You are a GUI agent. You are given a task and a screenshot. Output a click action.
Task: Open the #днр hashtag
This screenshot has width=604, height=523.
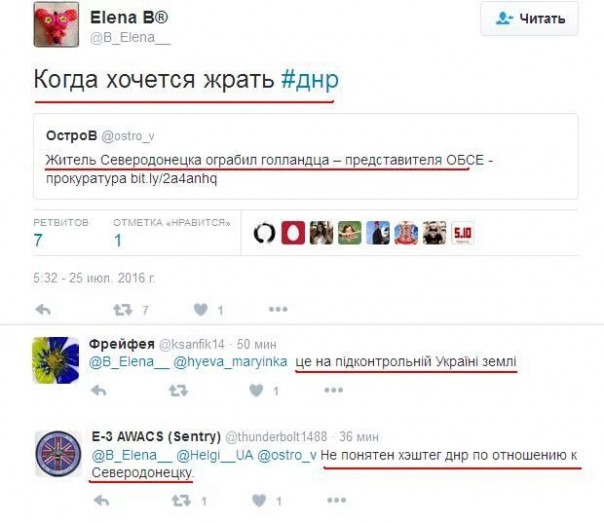(310, 80)
